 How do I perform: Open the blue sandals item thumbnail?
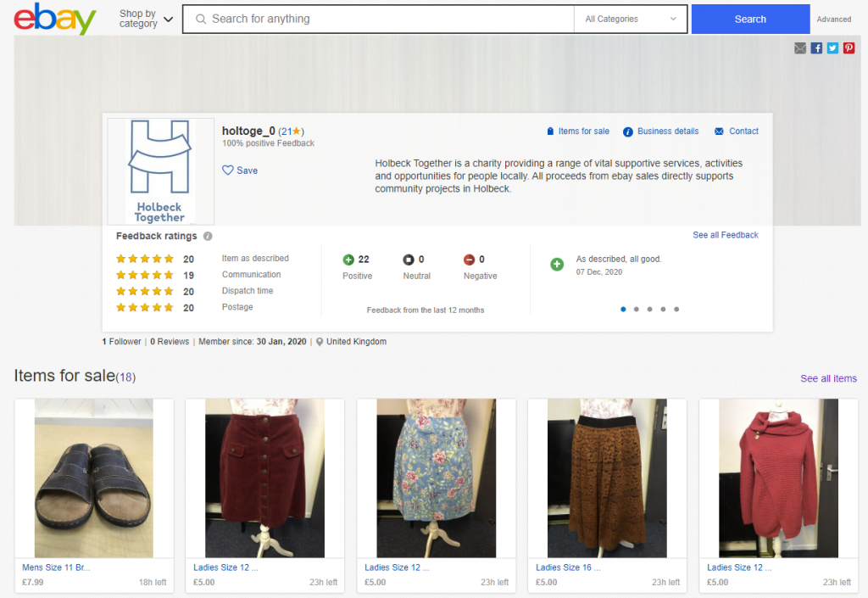click(x=94, y=478)
